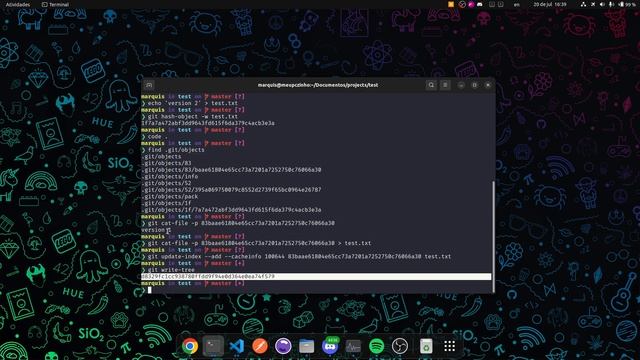Open the battery 99% indicator
The image size is (640, 360).
pos(627,4)
